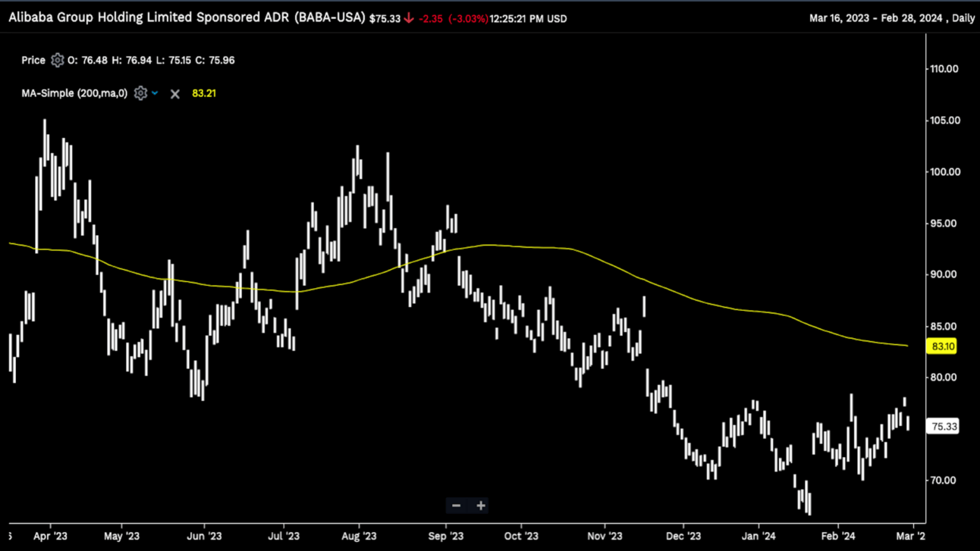The width and height of the screenshot is (980, 551).
Task: Select the 110.00 price axis label
Action: pyautogui.click(x=944, y=69)
